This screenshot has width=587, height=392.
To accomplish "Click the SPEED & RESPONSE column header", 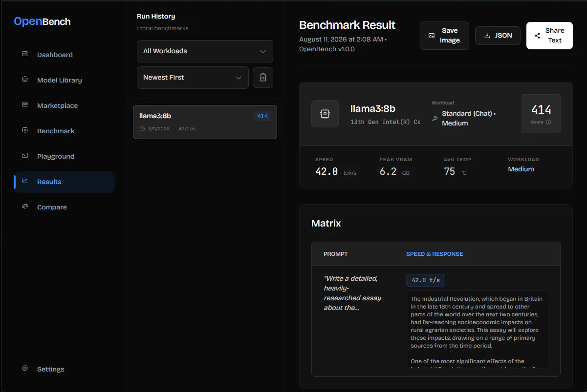I will click(x=435, y=254).
